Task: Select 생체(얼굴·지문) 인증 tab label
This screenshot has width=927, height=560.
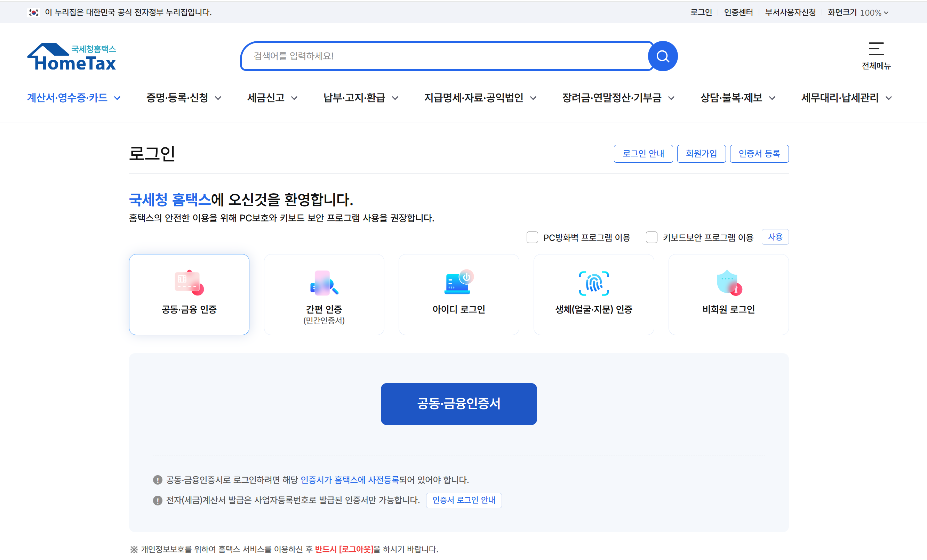Action: [594, 309]
